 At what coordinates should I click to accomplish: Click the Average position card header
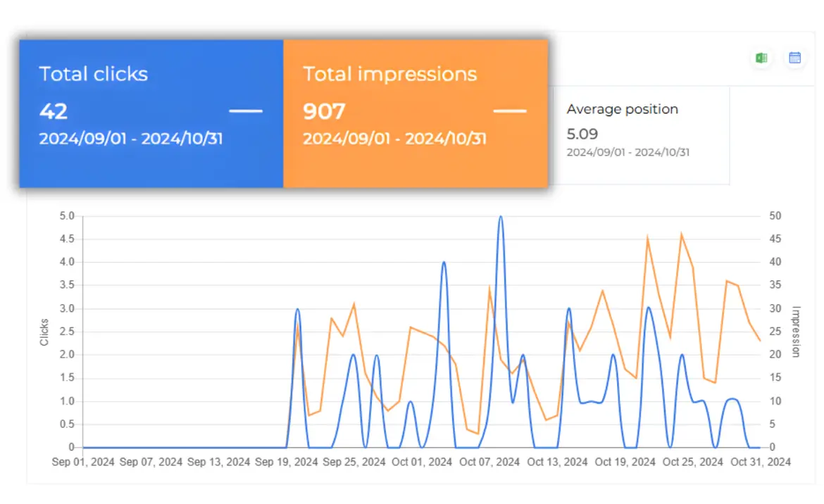[x=623, y=109]
